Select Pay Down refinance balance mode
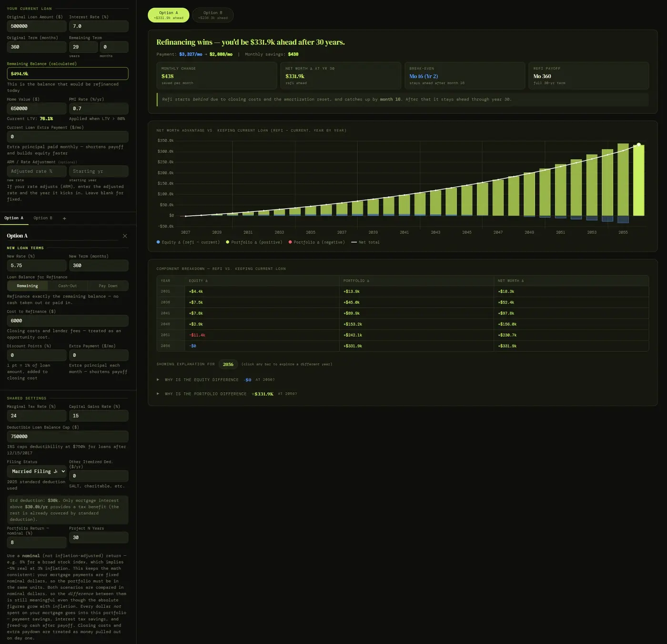Screen dimensions: 667x644 coord(108,286)
